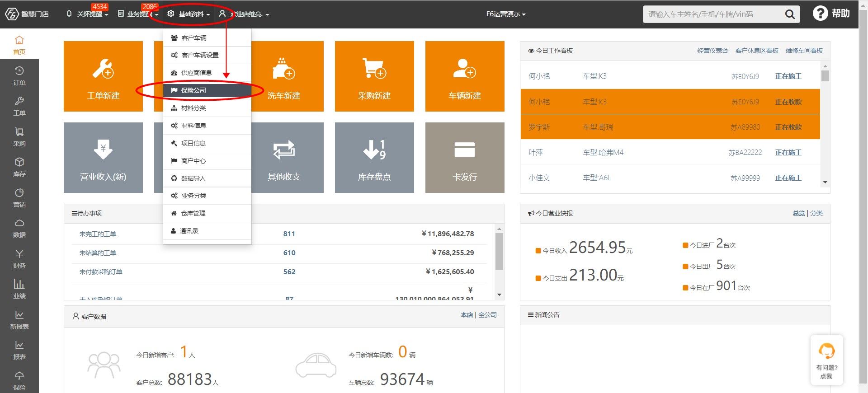Click the 智慧门店 logo

pyautogui.click(x=27, y=14)
